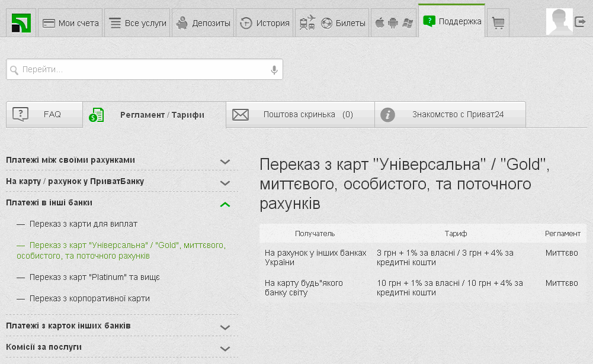Collapse Платежі в інші банки section
Viewport: 593px width, 364px height.
225,204
